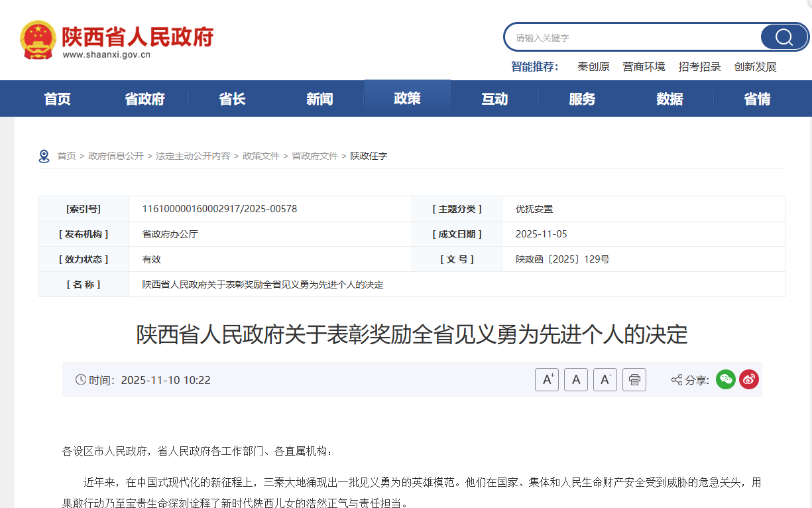Go to 政府信息公开 in breadcrumb
The width and height of the screenshot is (812, 508).
point(116,156)
